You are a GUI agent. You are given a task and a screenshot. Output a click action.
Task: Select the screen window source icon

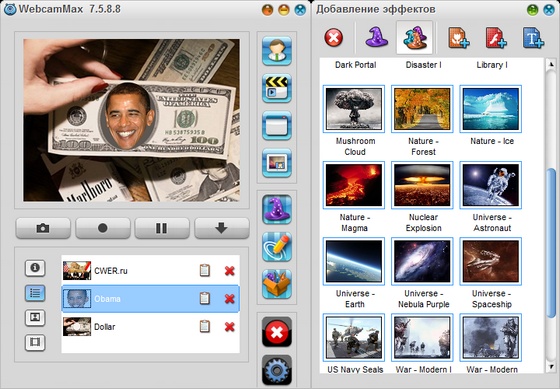[x=277, y=125]
